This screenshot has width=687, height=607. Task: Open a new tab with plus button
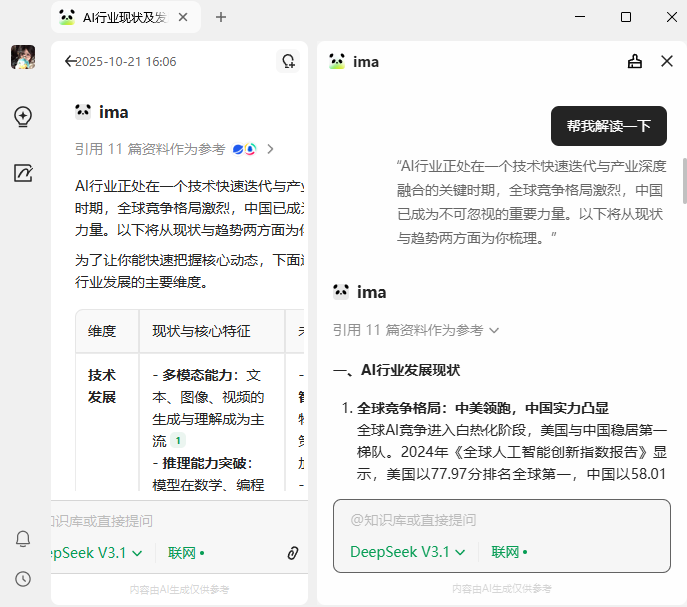coord(221,17)
